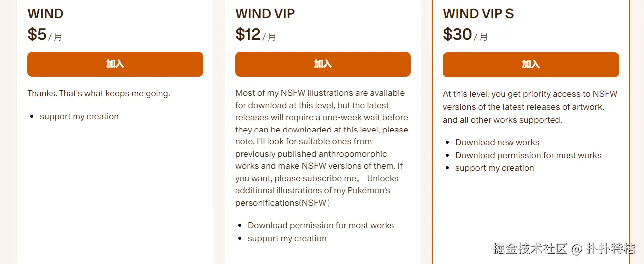Click the WIND VIP S priority access description
Screen dimensions: 644x264
(530, 100)
